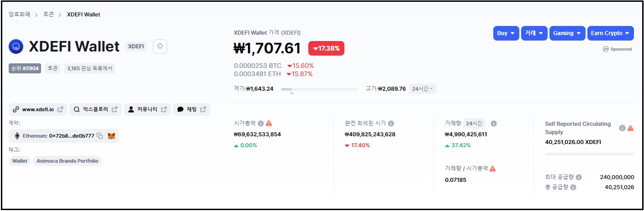
Task: Click the XDEFI Wallet logo icon
Action: pyautogui.click(x=16, y=46)
